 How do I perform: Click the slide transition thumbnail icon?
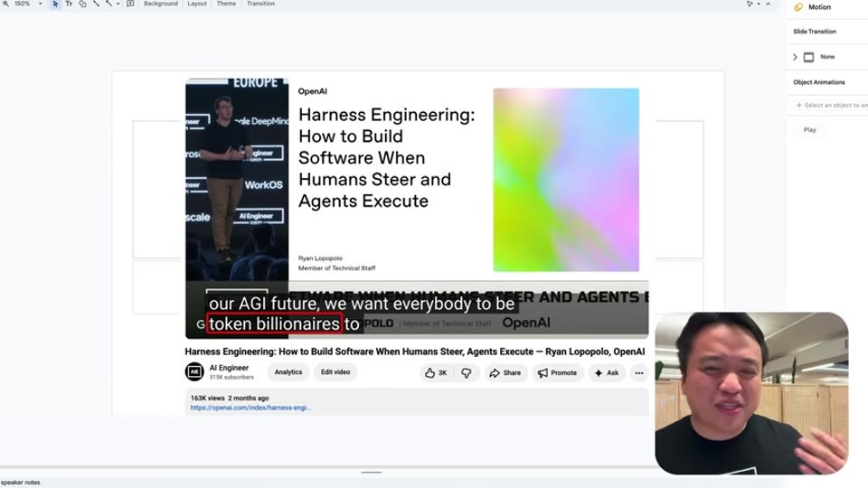coord(808,57)
